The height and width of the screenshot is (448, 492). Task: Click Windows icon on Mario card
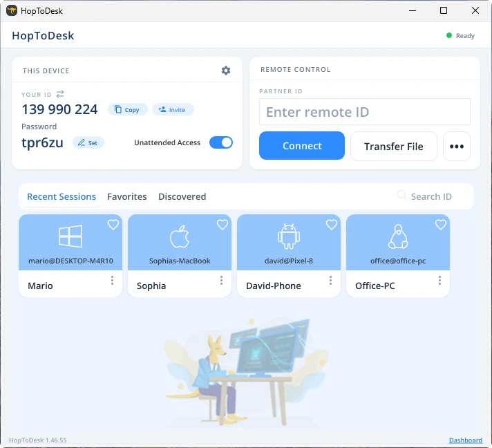[70, 236]
